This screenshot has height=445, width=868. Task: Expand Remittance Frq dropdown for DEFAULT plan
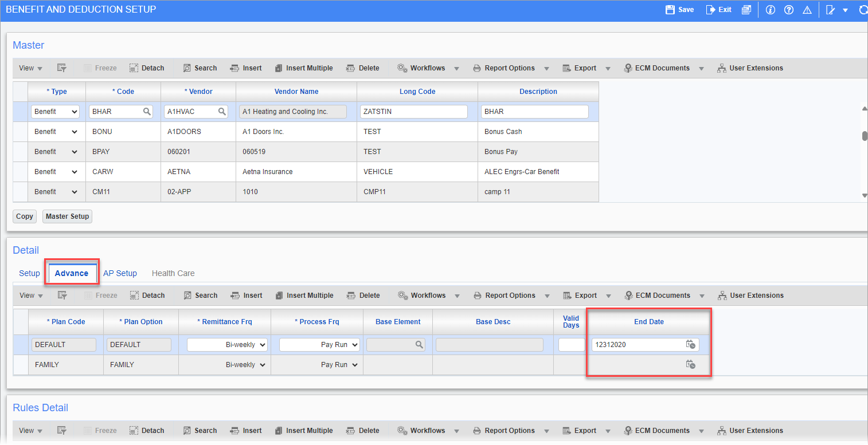(x=227, y=345)
